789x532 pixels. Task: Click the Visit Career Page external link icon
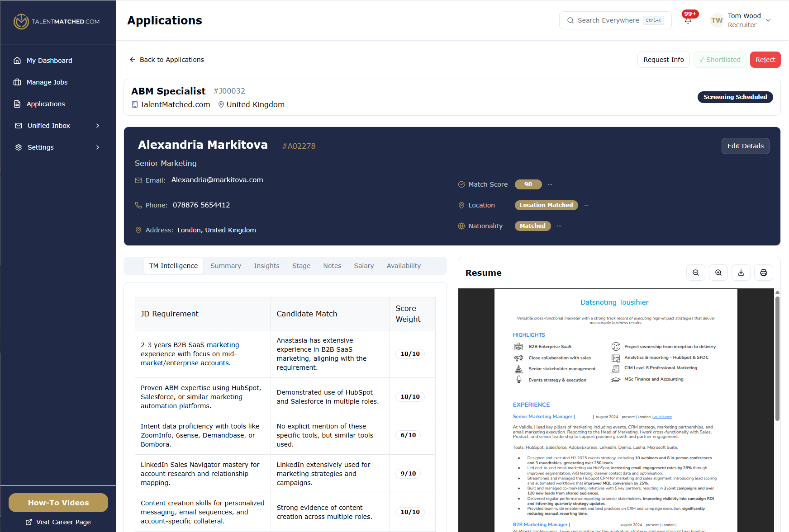pos(29,522)
